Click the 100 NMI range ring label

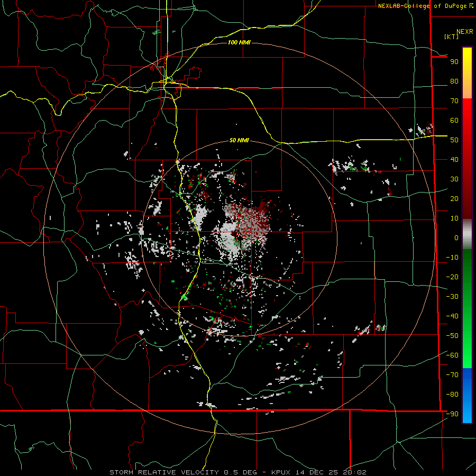pyautogui.click(x=239, y=42)
